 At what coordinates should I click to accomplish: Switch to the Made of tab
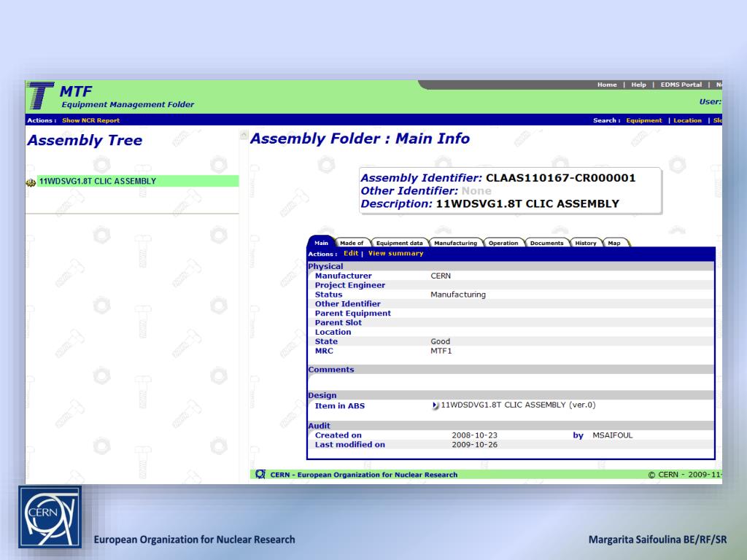352,243
